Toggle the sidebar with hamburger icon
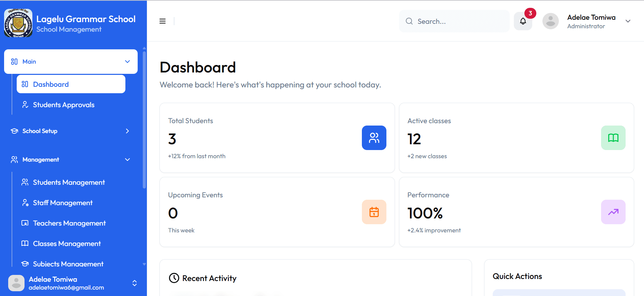The width and height of the screenshot is (644, 296). 163,21
